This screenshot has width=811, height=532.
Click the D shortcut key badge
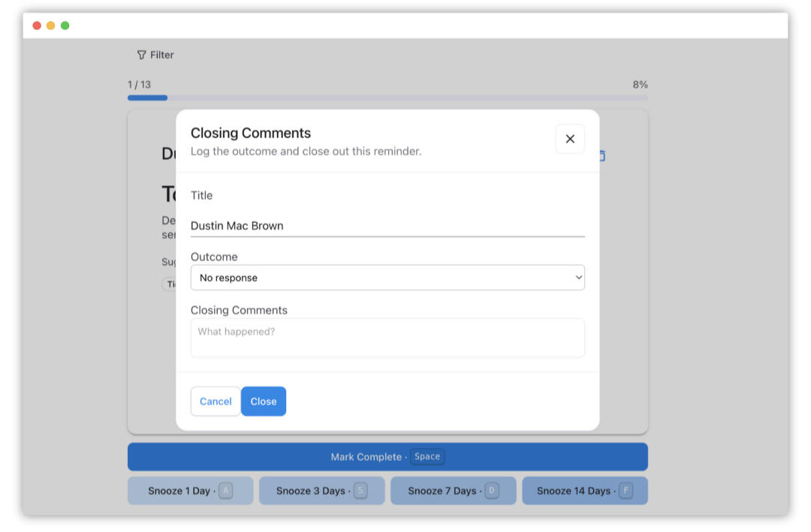click(x=492, y=491)
